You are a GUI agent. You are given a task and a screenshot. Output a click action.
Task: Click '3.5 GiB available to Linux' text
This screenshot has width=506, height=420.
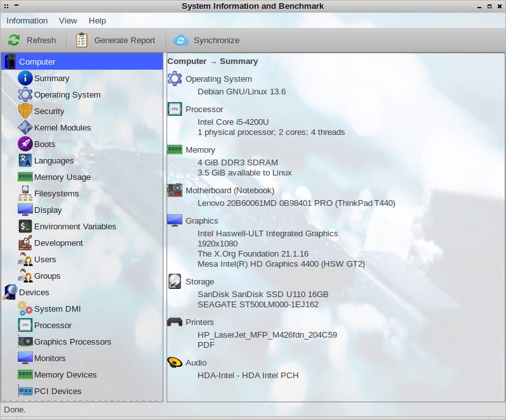point(244,173)
